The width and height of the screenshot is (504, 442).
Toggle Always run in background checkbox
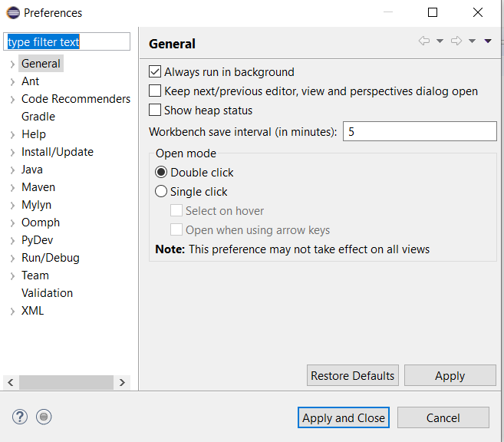[155, 72]
